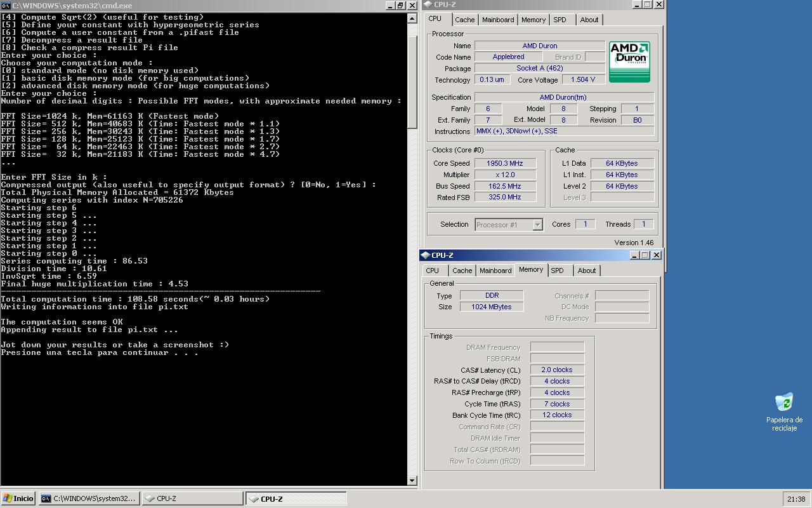
Task: Switch to Cache tab in top CPU-Z window
Action: click(x=464, y=20)
